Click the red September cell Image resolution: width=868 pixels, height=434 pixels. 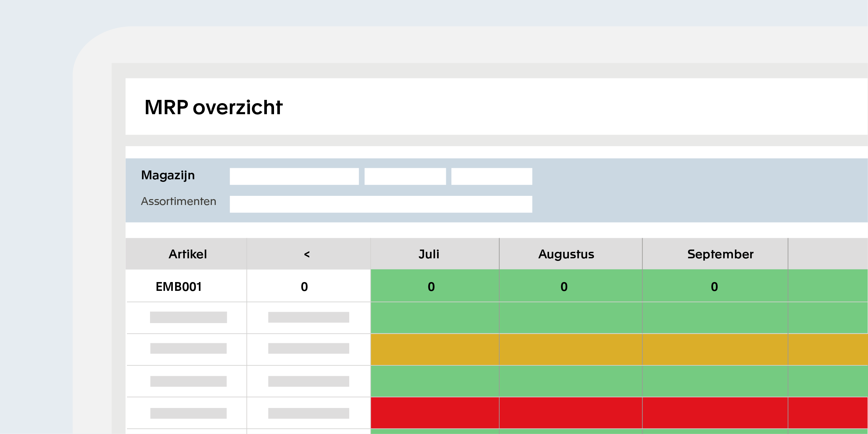coord(715,413)
